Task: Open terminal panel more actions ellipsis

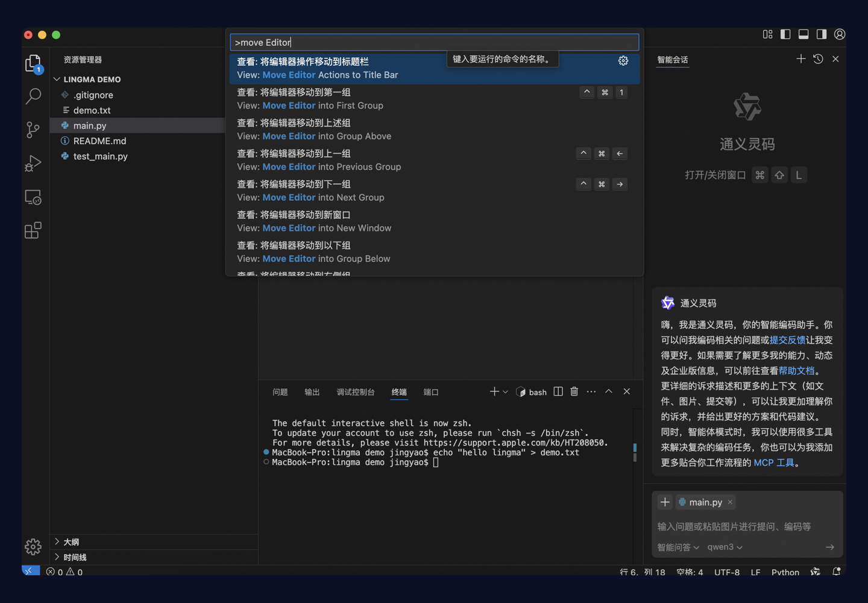Action: point(591,391)
